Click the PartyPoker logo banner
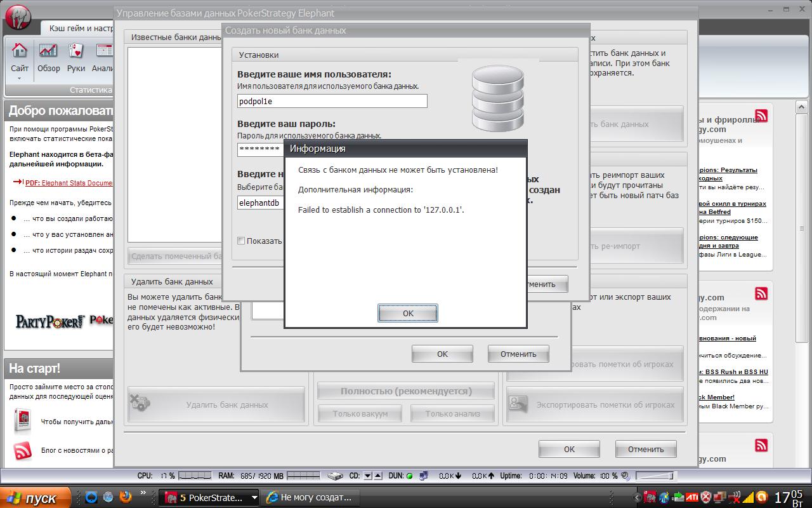 (x=50, y=321)
